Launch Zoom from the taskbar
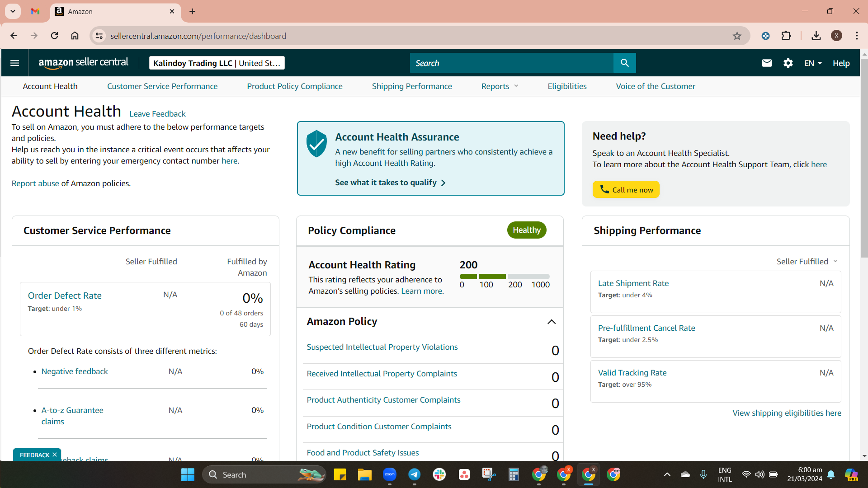 [390, 474]
